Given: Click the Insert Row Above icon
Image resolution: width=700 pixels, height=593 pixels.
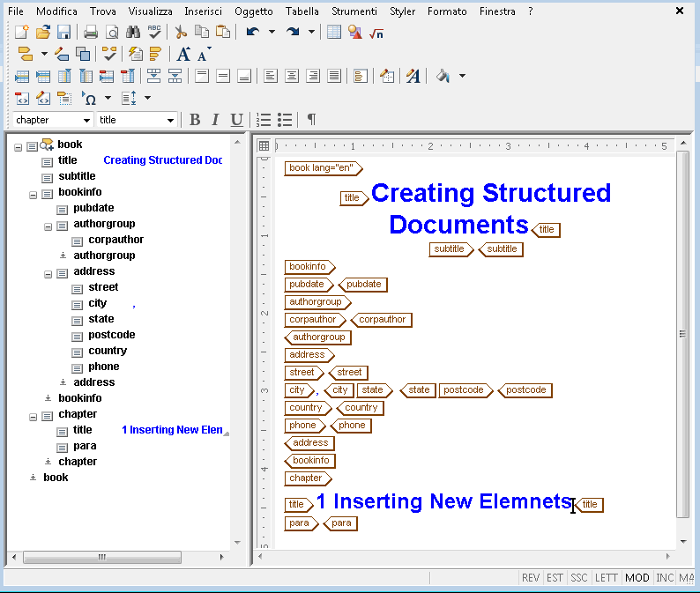Looking at the screenshot, I should pos(22,77).
